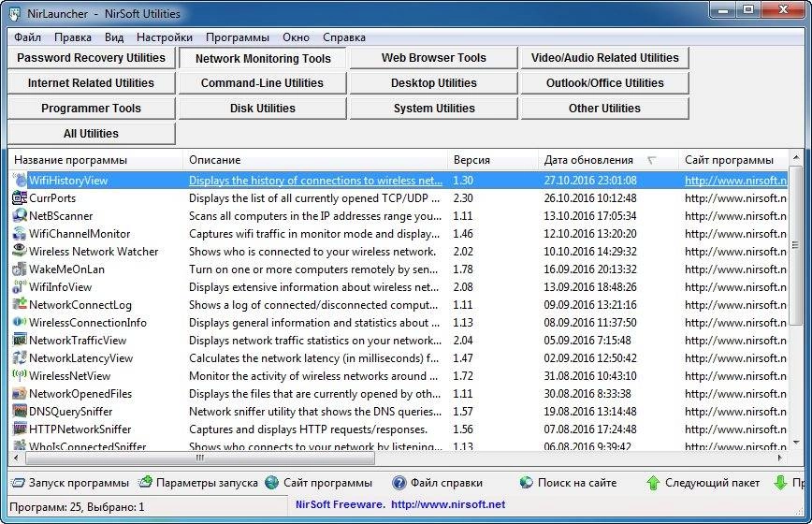Click horizontal scrollbar left arrow
This screenshot has width=812, height=524.
coord(16,458)
